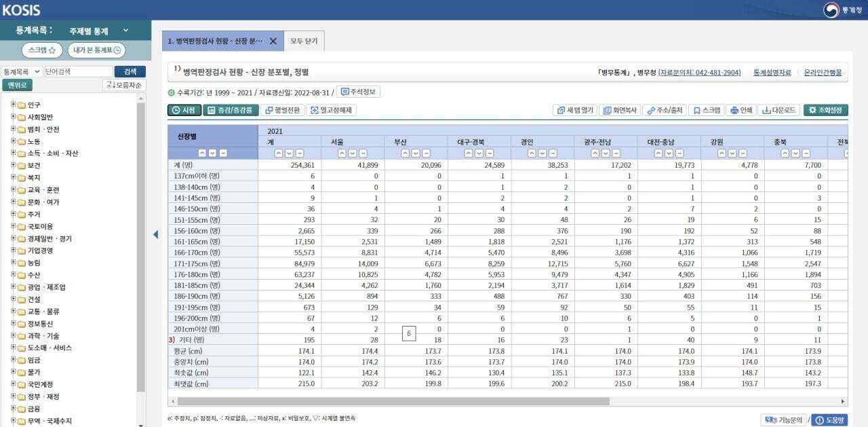Image resolution: width=868 pixels, height=427 pixels.
Task: Click the 검색 search button
Action: click(x=130, y=71)
